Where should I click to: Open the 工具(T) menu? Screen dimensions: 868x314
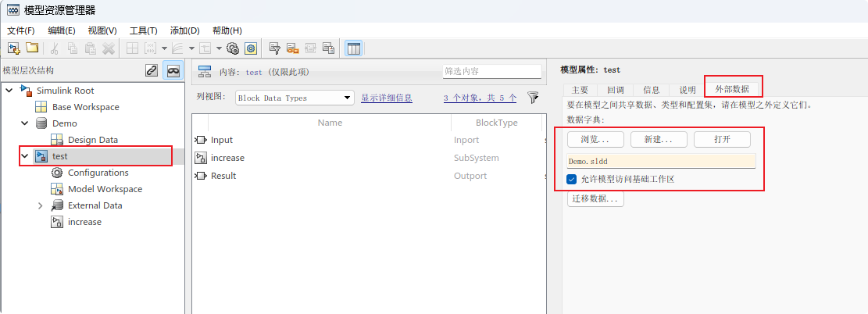(143, 30)
